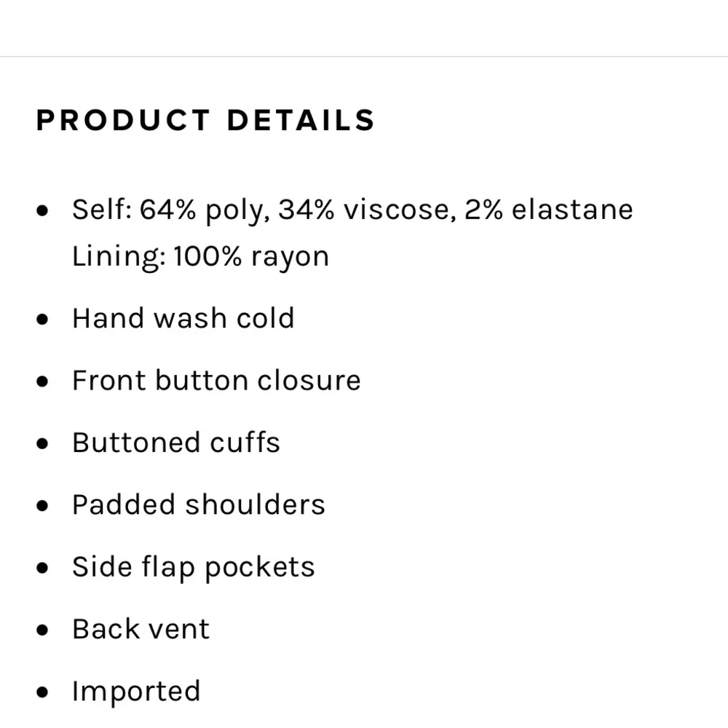The image size is (728, 728).
Task: Click the PRODUCT DETAILS heading
Action: [205, 120]
